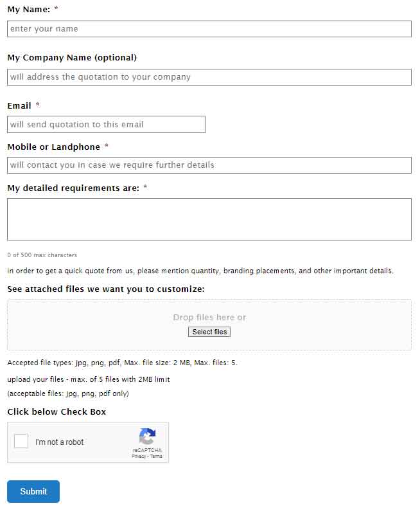Click the Accepted file types note

[123, 363]
